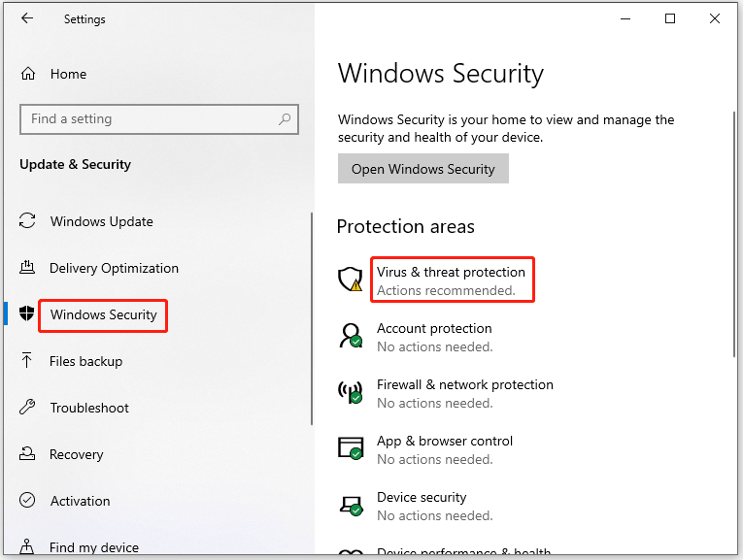The height and width of the screenshot is (560, 743).
Task: Click the Home icon in sidebar
Action: point(28,74)
